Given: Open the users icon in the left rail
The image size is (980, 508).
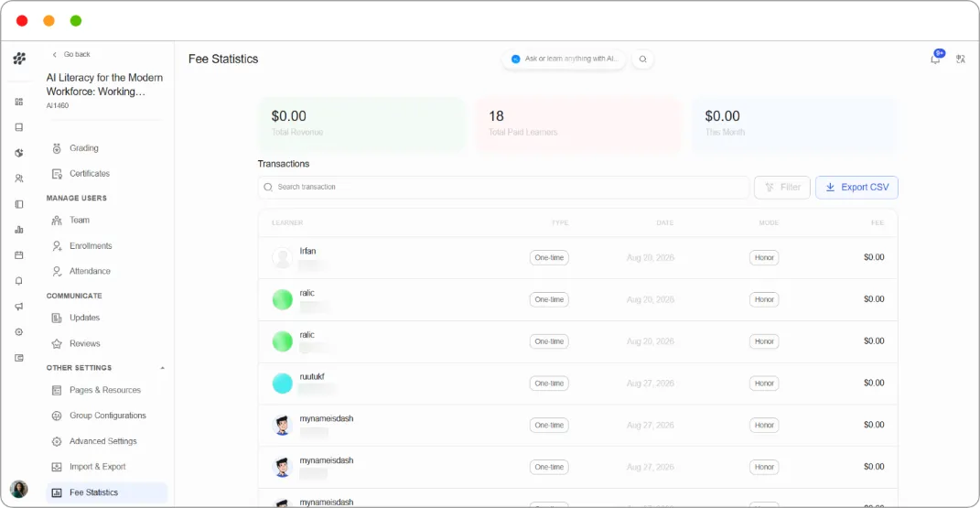Looking at the screenshot, I should [18, 178].
